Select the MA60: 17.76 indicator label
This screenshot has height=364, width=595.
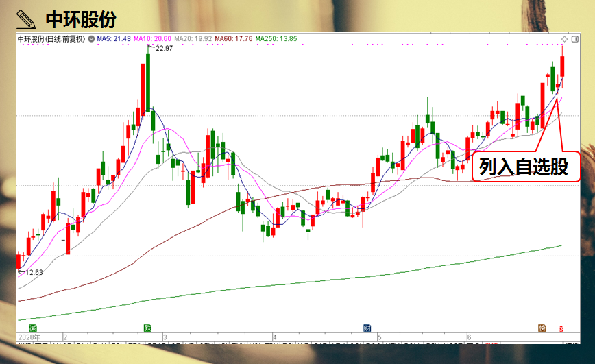(234, 38)
